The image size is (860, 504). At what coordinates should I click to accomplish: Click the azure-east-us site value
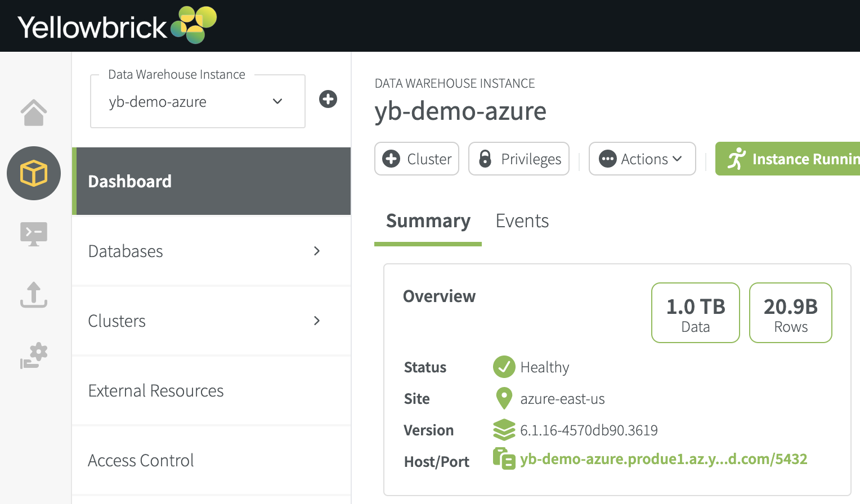[x=562, y=399]
